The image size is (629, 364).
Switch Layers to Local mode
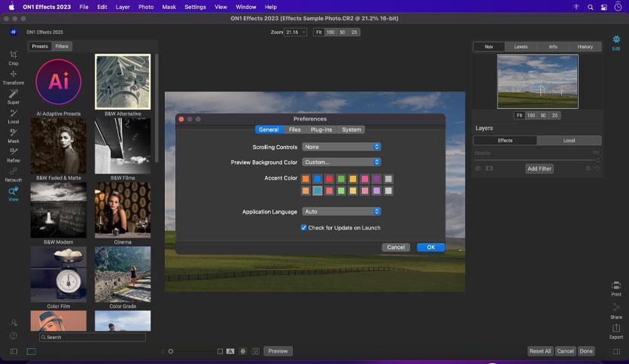[569, 141]
